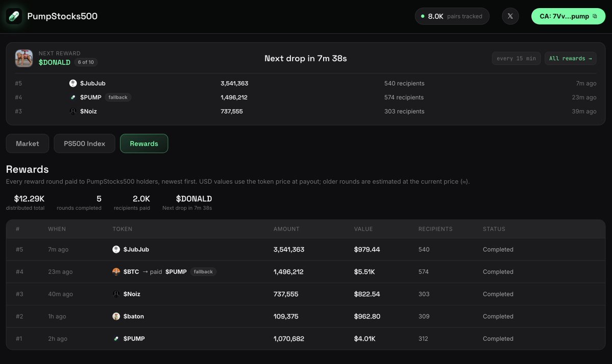Viewport: 612px width, 364px height.
Task: Click the 8.0K pairs tracked pill
Action: pos(452,16)
